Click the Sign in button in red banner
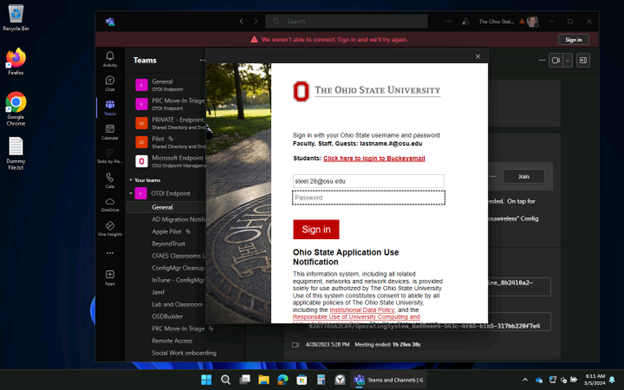Screen dimensions: 624x390 point(573,40)
